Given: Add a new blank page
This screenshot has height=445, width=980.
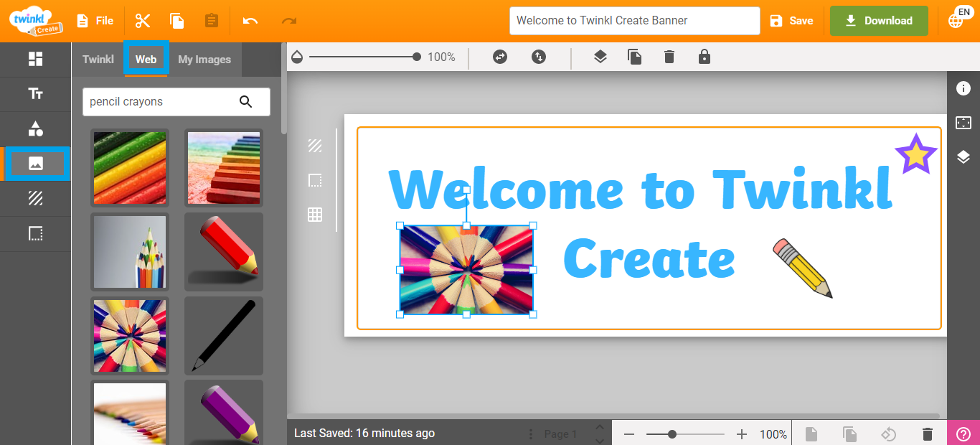Looking at the screenshot, I should [811, 434].
